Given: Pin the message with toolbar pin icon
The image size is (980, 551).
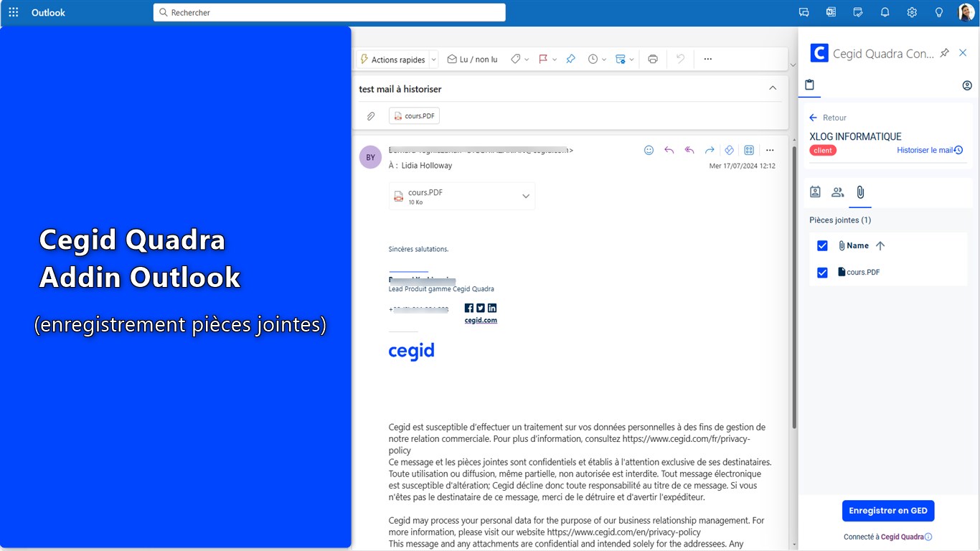Looking at the screenshot, I should point(570,60).
